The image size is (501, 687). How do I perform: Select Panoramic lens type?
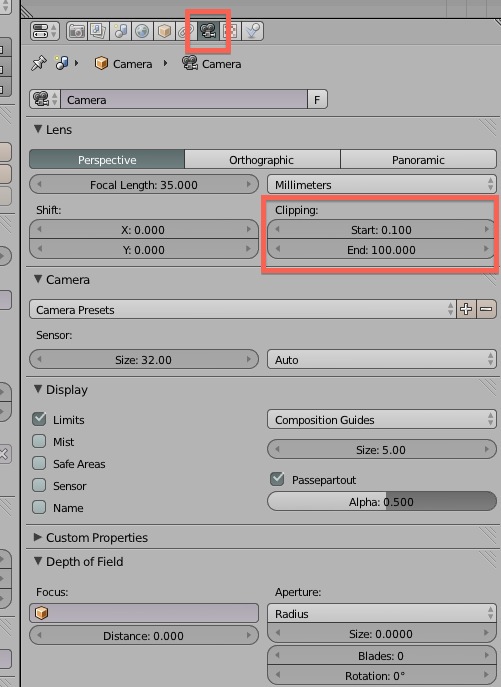tap(418, 160)
